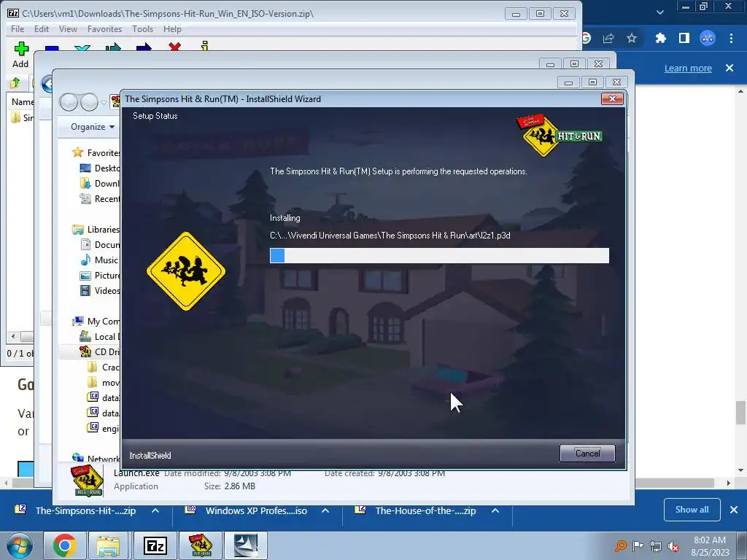
Task: Switch to 7-Zip in taskbar
Action: [155, 545]
